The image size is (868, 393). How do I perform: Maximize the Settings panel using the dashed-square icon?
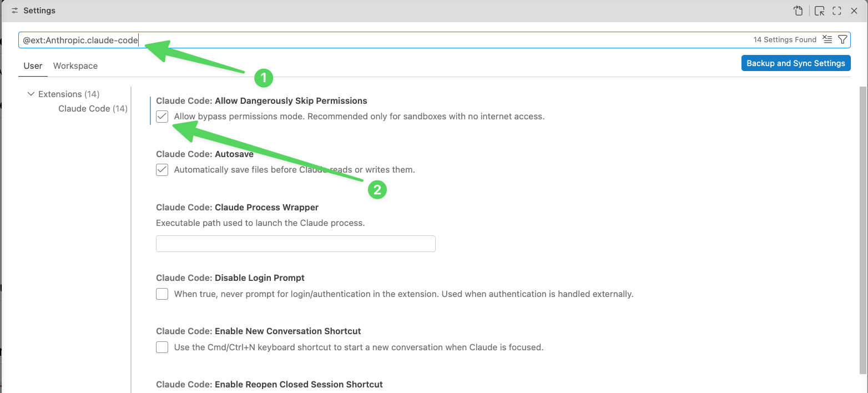pyautogui.click(x=837, y=11)
